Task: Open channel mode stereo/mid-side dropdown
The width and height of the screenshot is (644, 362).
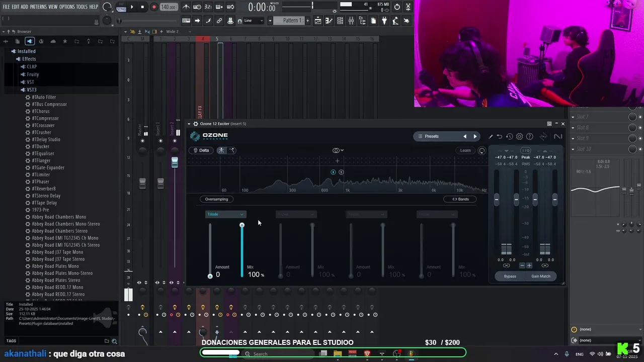Action: pos(338,150)
